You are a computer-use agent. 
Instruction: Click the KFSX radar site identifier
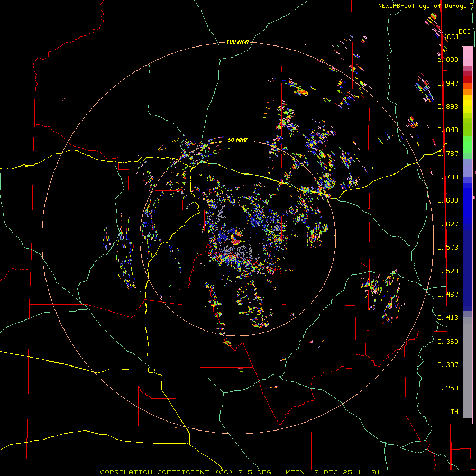(296, 472)
